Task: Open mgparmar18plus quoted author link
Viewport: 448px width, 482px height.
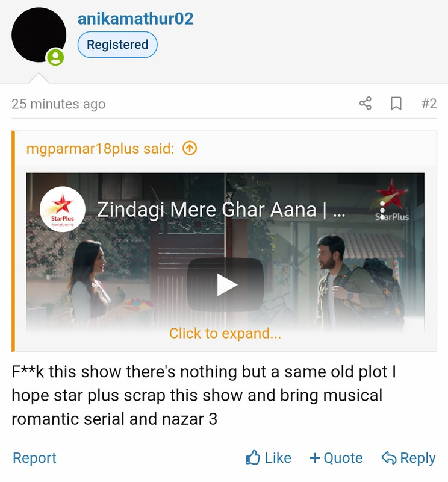Action: pyautogui.click(x=100, y=149)
